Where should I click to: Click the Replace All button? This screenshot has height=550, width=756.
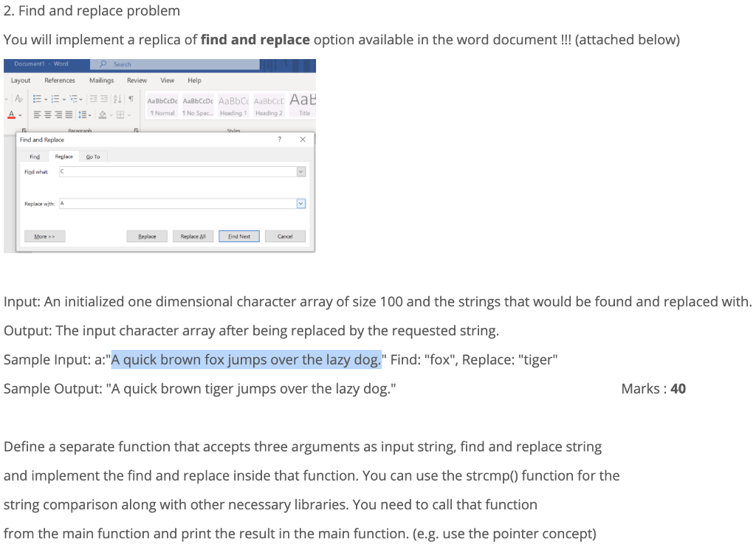pyautogui.click(x=193, y=236)
